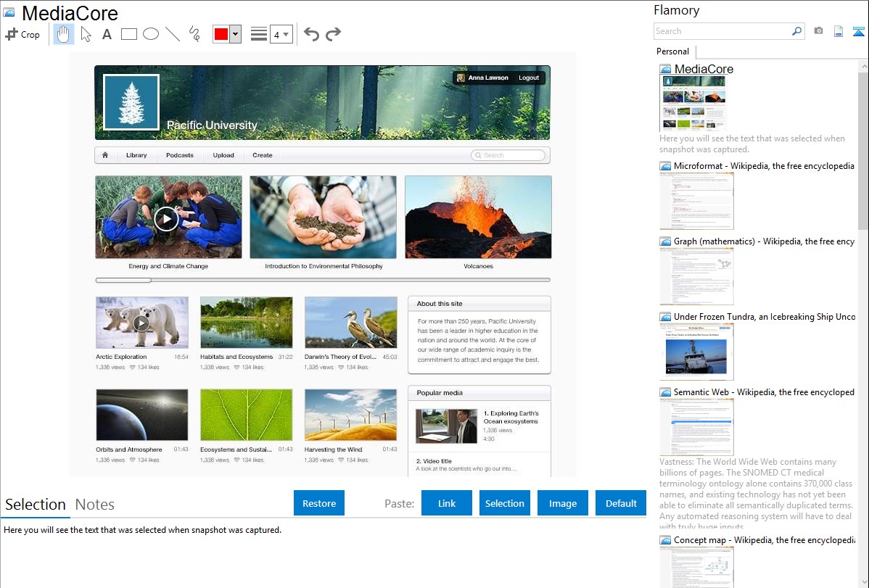Click the Restore button

[x=319, y=503]
